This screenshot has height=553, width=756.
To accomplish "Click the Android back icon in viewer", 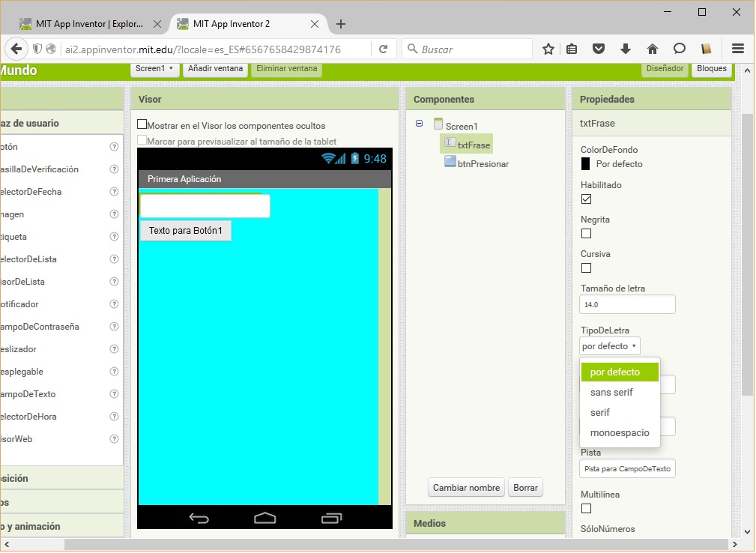I will 199,518.
